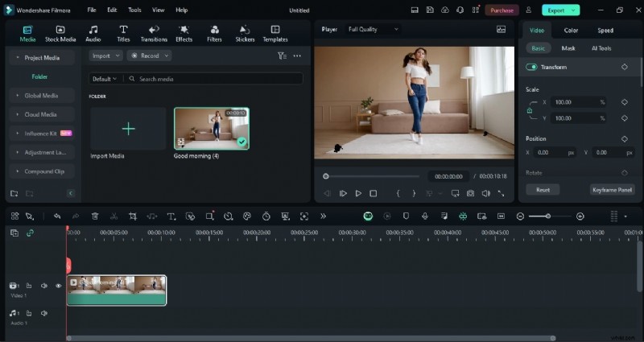This screenshot has height=342, width=644.
Task: Open the Stock Media tab
Action: coord(60,34)
